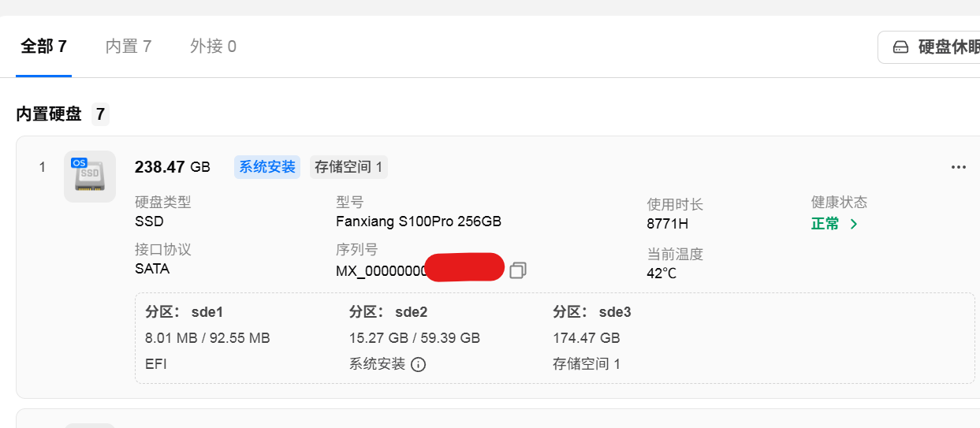The image size is (980, 428).
Task: Click the 内置硬盘 count badge 7
Action: point(100,114)
